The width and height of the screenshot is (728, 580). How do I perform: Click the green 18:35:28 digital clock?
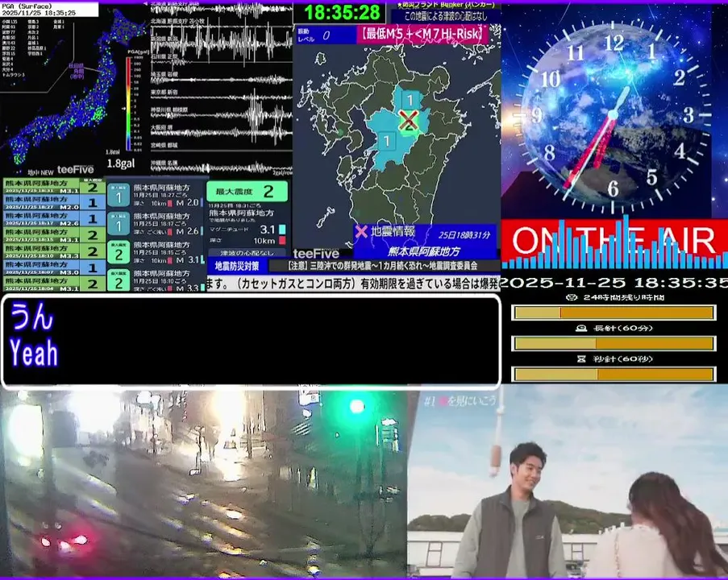342,12
